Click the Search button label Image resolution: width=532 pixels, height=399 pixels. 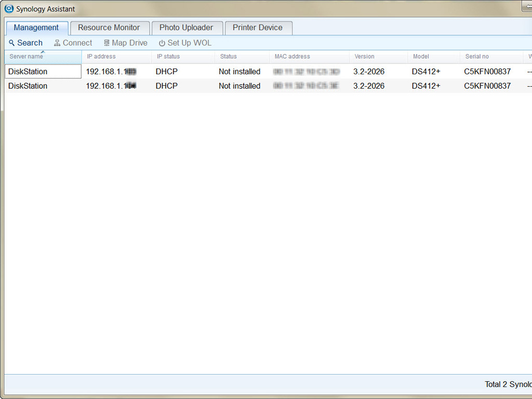(x=30, y=43)
